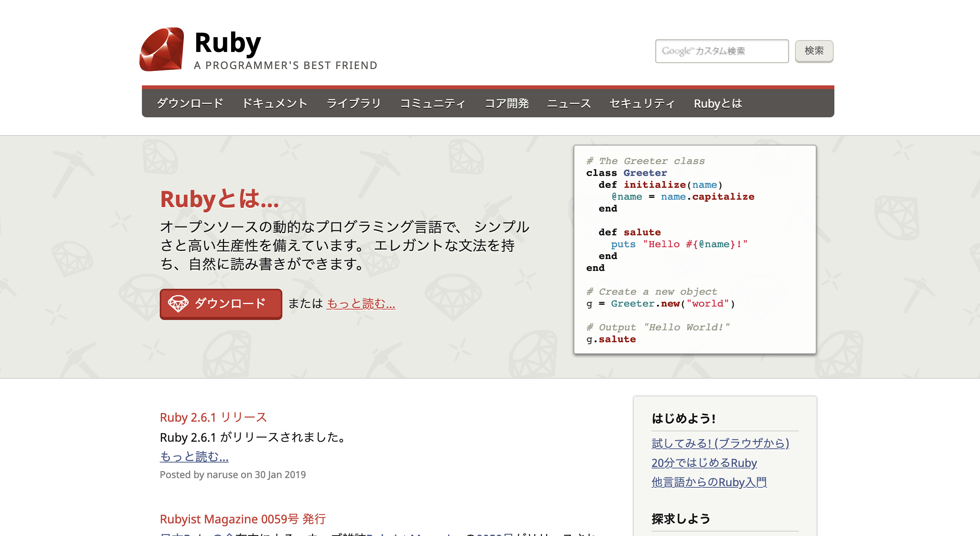980x536 pixels.
Task: Click the Greeter class code sample box
Action: pos(695,249)
